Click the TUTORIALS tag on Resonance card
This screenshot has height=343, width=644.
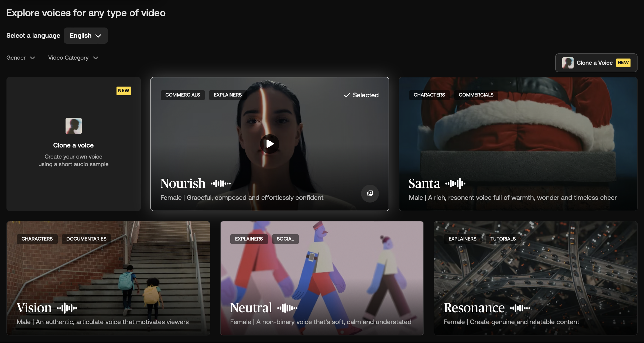(x=503, y=239)
